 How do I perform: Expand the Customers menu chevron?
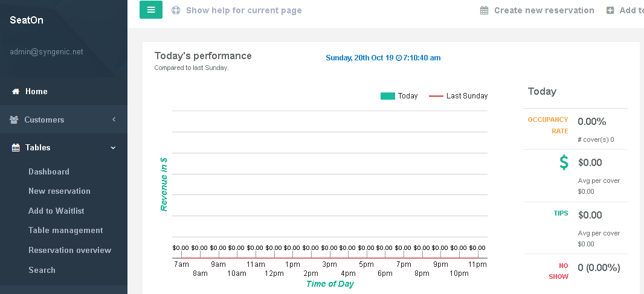(114, 120)
